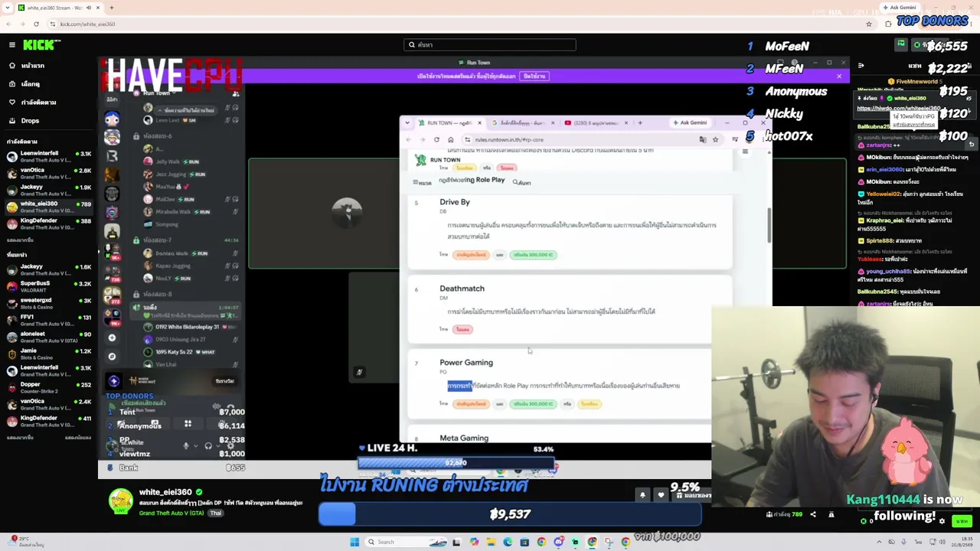Toggle Discord headphones deafen
The height and width of the screenshot is (551, 980).
[x=208, y=445]
